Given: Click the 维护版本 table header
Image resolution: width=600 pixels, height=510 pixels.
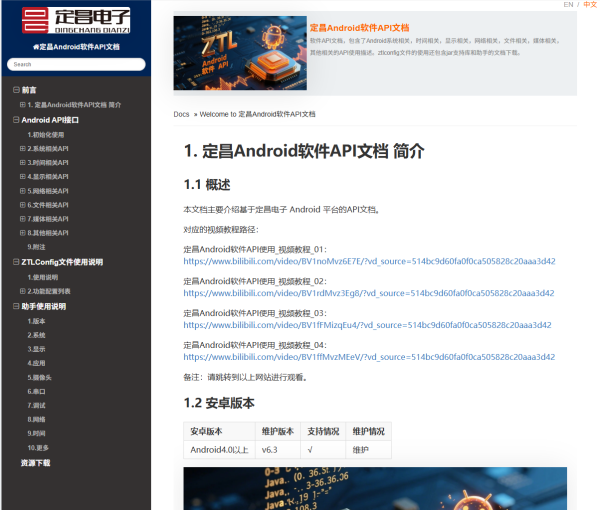Looking at the screenshot, I should click(277, 431).
